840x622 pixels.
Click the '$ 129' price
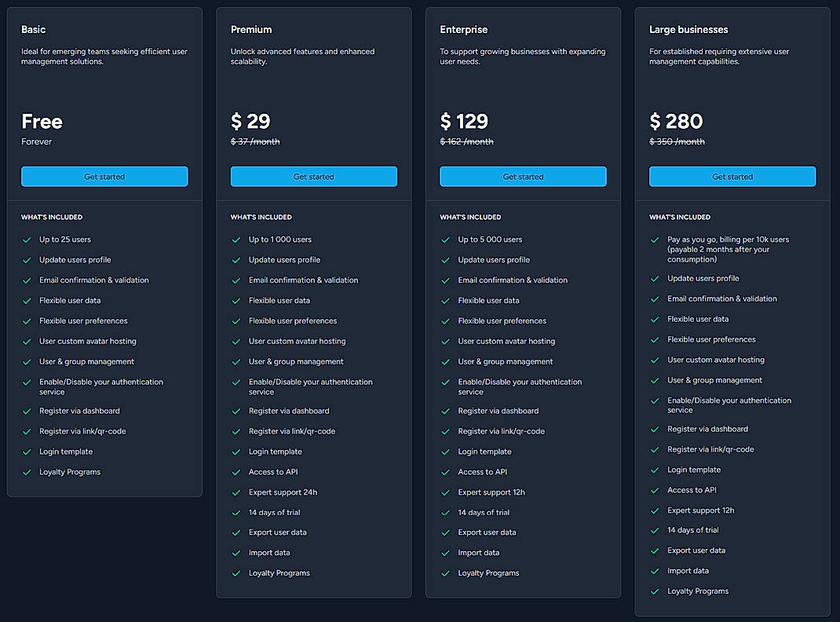464,122
